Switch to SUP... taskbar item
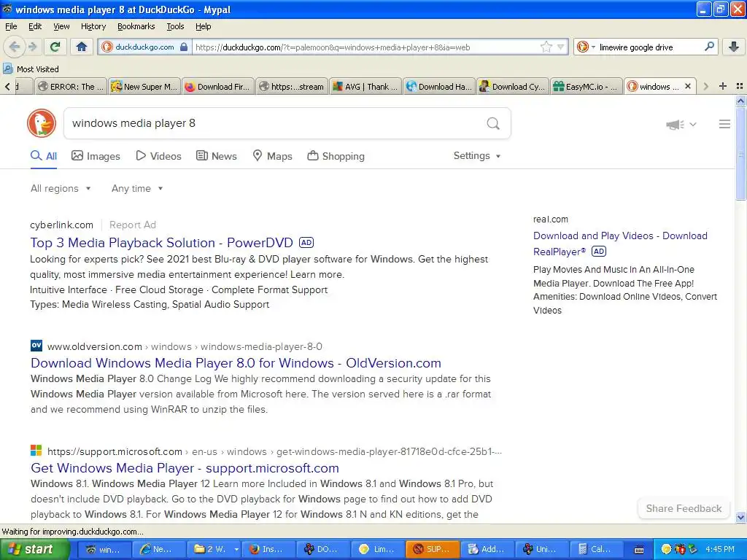 [433, 550]
